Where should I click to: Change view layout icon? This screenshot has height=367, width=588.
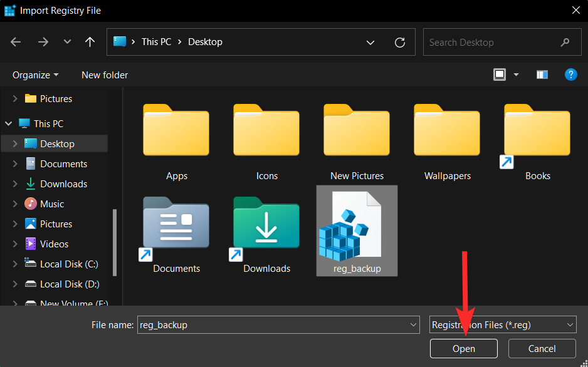pyautogui.click(x=500, y=75)
